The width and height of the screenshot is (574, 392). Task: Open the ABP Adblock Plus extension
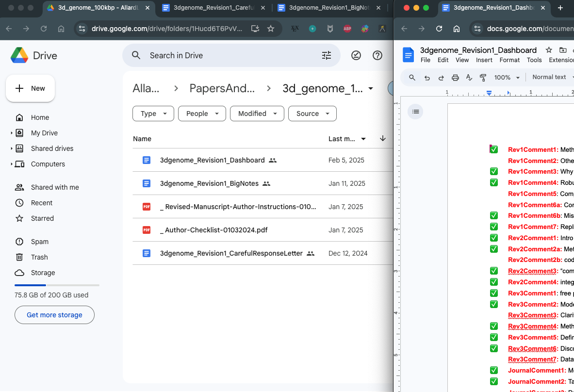pyautogui.click(x=347, y=29)
